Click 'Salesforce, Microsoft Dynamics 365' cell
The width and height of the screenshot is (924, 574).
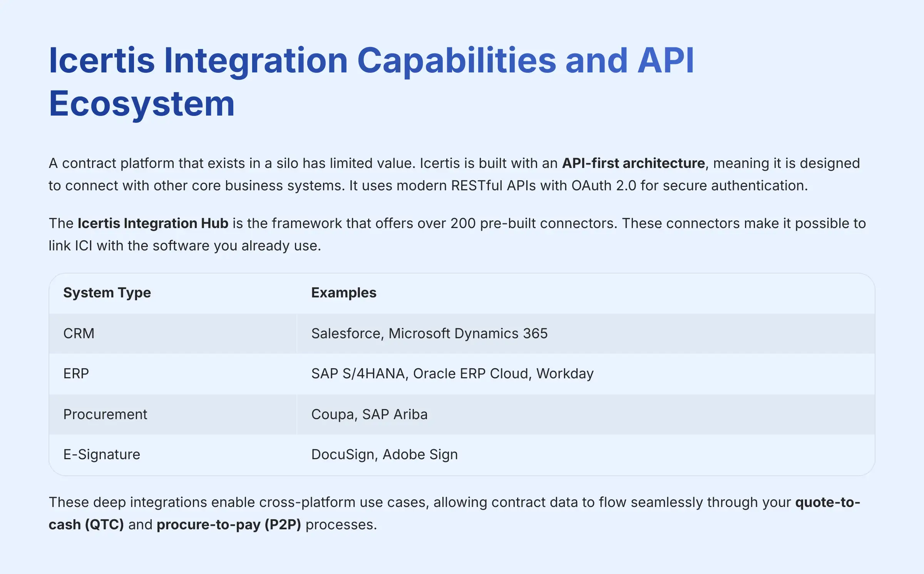(x=586, y=334)
